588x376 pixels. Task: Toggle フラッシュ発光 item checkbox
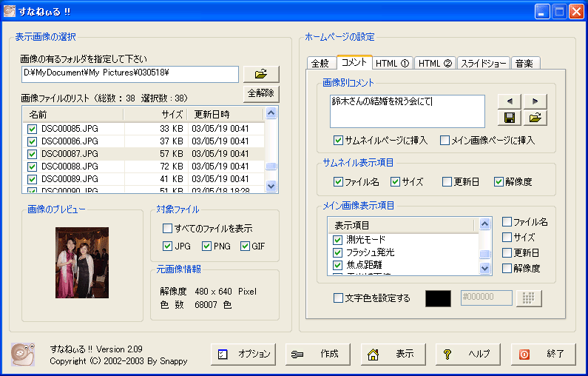click(337, 252)
